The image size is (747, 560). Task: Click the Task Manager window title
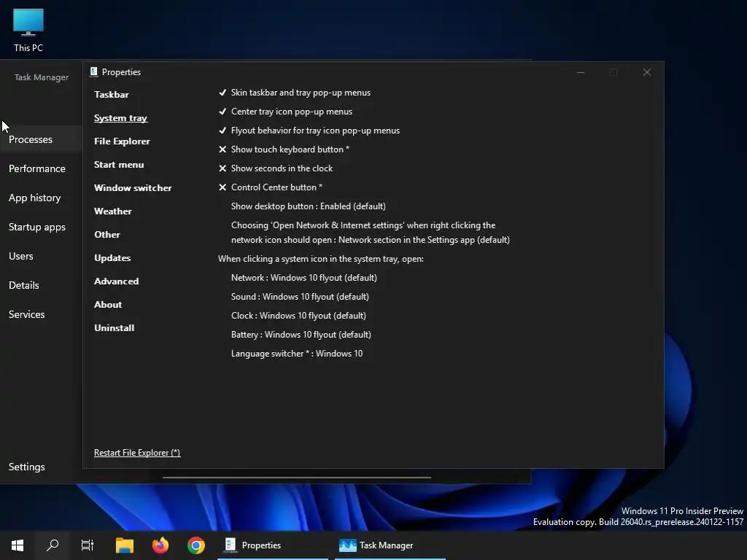[x=42, y=77]
